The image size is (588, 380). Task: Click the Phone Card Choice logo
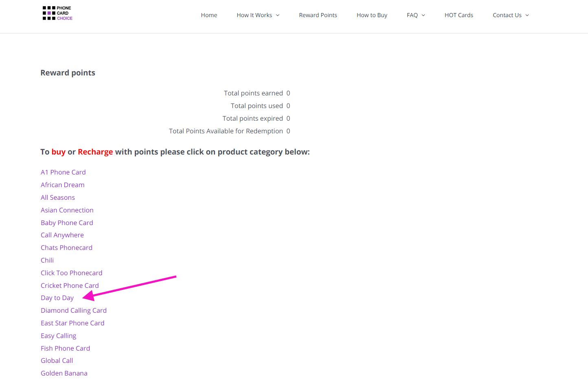click(x=57, y=13)
